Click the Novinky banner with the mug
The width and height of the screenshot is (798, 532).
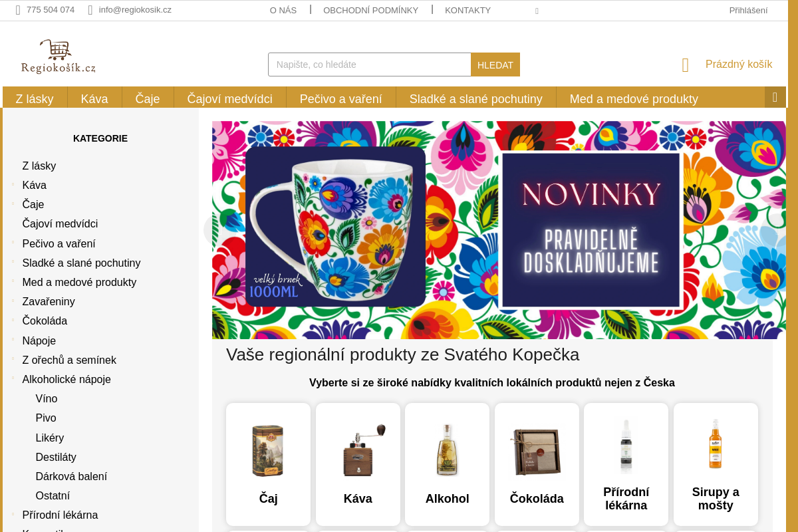click(x=499, y=230)
